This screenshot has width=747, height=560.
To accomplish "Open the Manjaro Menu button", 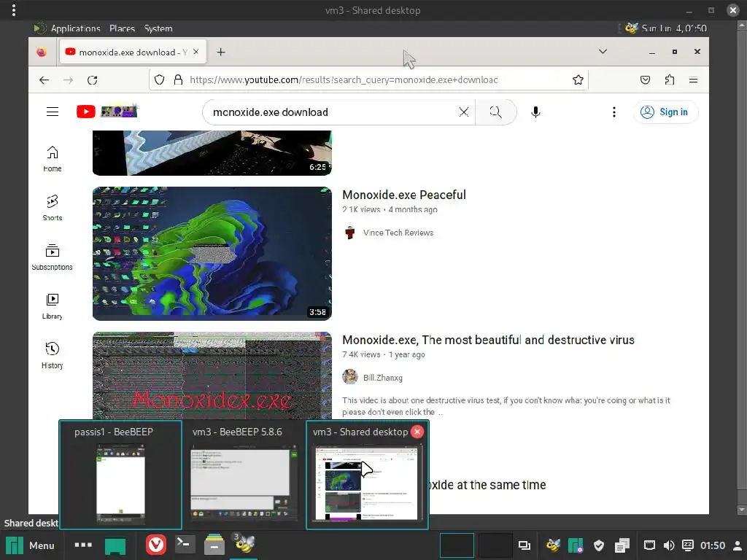I will (x=31, y=545).
